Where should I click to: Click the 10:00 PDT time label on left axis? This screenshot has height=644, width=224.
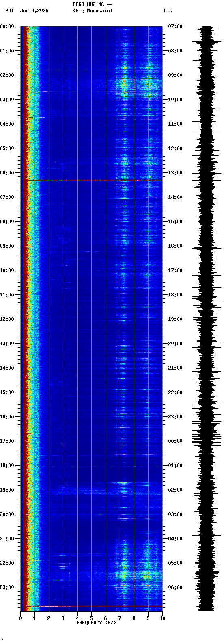[x=7, y=270]
